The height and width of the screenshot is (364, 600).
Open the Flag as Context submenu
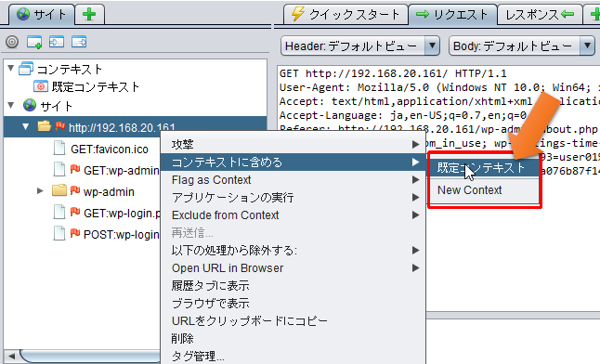293,180
